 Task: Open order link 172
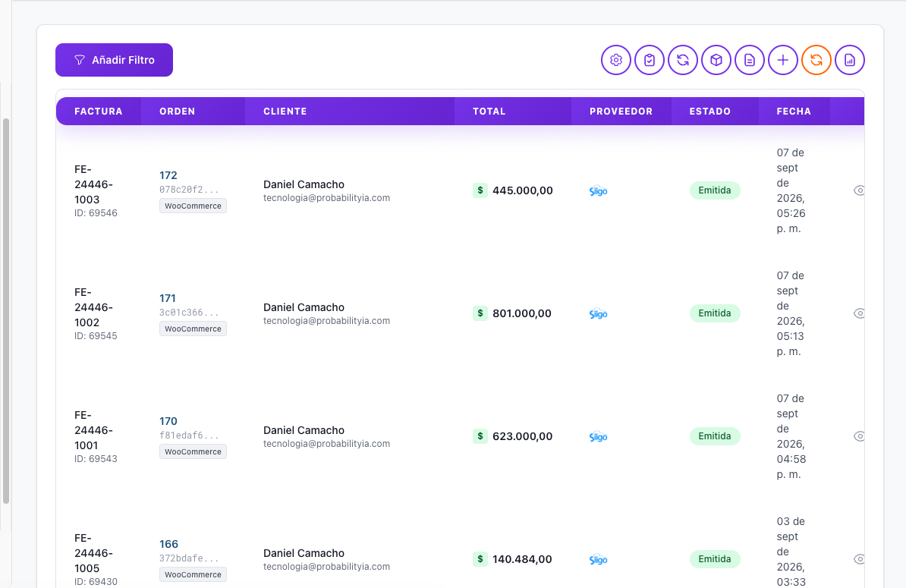[168, 175]
